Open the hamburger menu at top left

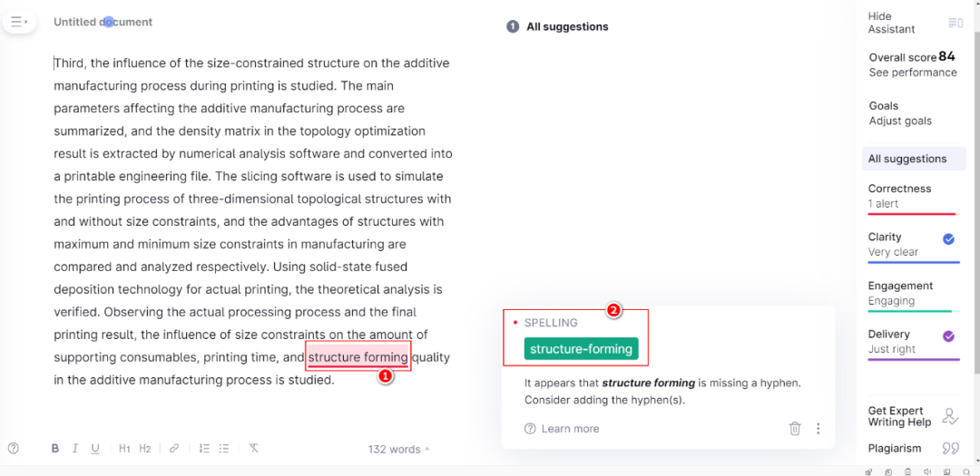(x=18, y=22)
